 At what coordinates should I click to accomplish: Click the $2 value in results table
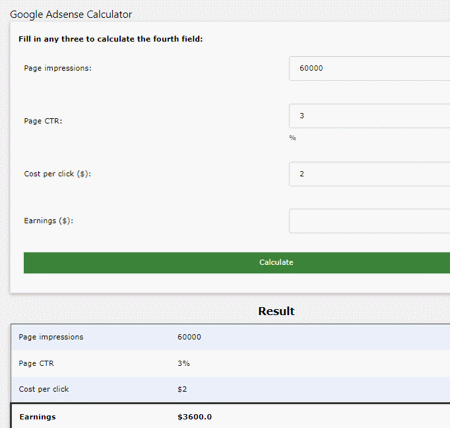(182, 389)
